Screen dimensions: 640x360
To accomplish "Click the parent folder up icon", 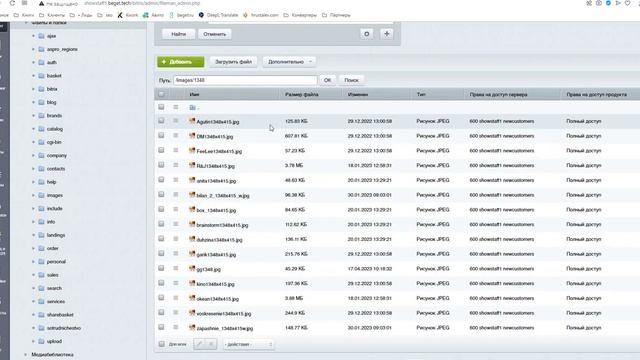I will point(193,107).
